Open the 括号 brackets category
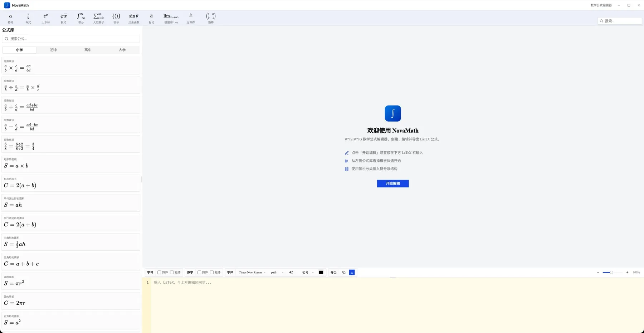Screen dimensions: 644x333 click(116, 18)
